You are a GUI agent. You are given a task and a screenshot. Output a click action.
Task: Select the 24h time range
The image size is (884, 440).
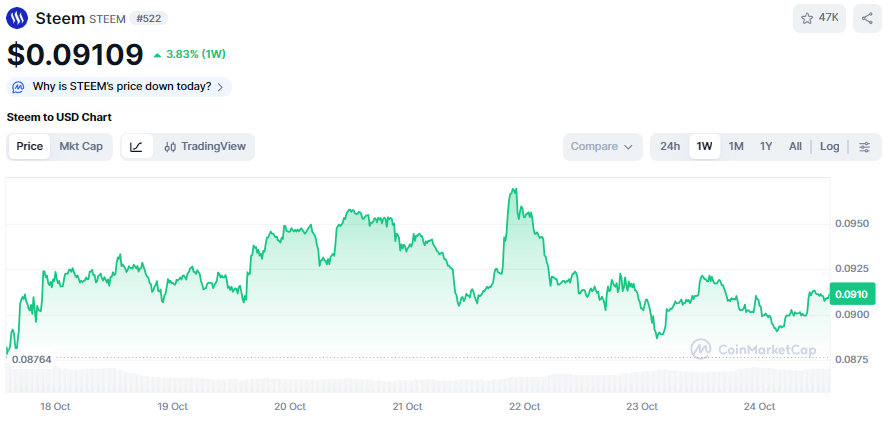click(670, 147)
